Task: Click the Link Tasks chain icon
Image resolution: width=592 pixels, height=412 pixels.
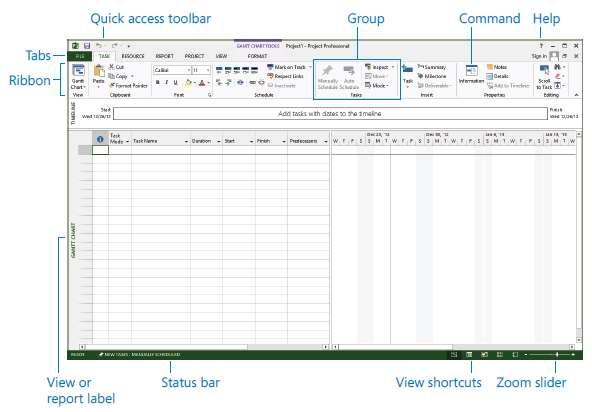Action: 252,82
